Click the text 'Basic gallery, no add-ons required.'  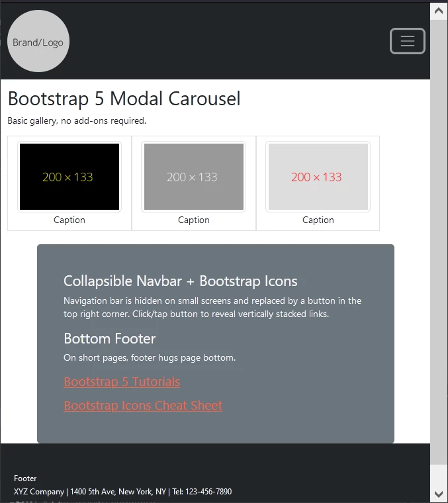[x=77, y=120]
